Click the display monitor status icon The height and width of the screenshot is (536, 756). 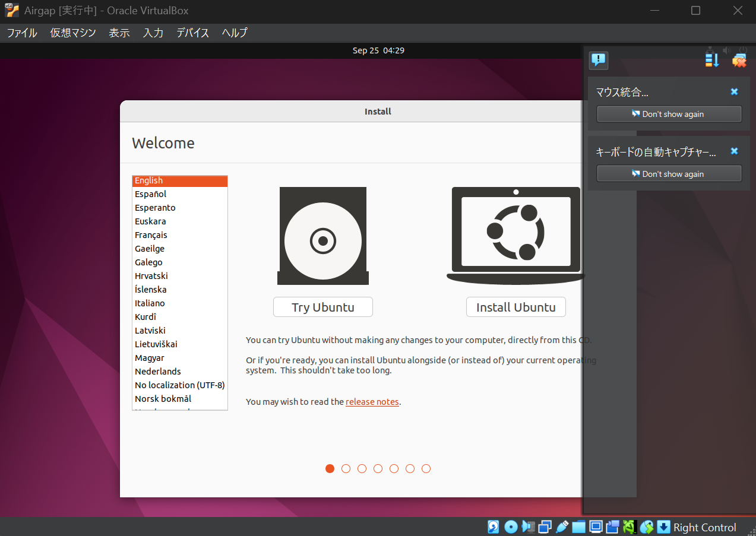click(596, 527)
